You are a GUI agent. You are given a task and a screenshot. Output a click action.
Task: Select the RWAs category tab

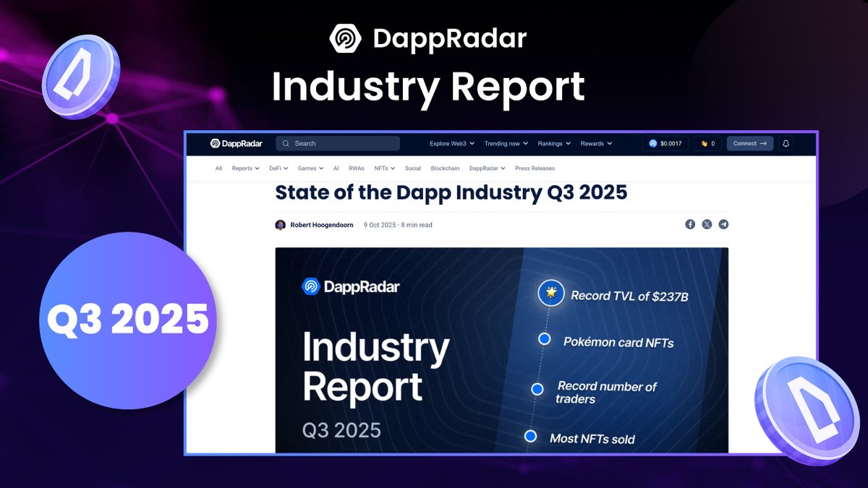(357, 168)
